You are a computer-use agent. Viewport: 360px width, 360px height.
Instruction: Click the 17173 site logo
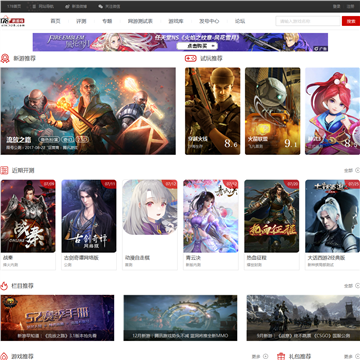(x=12, y=21)
